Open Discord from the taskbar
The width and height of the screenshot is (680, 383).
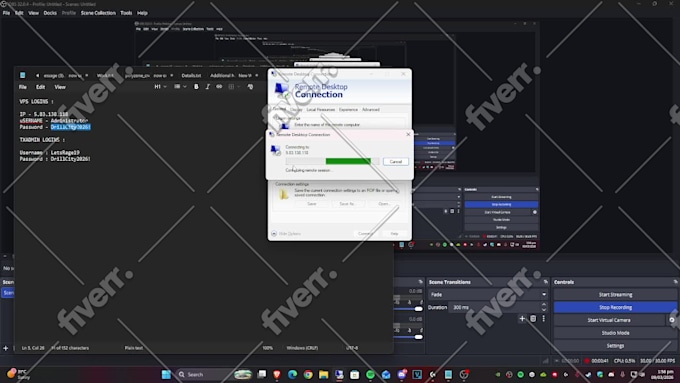(x=402, y=374)
